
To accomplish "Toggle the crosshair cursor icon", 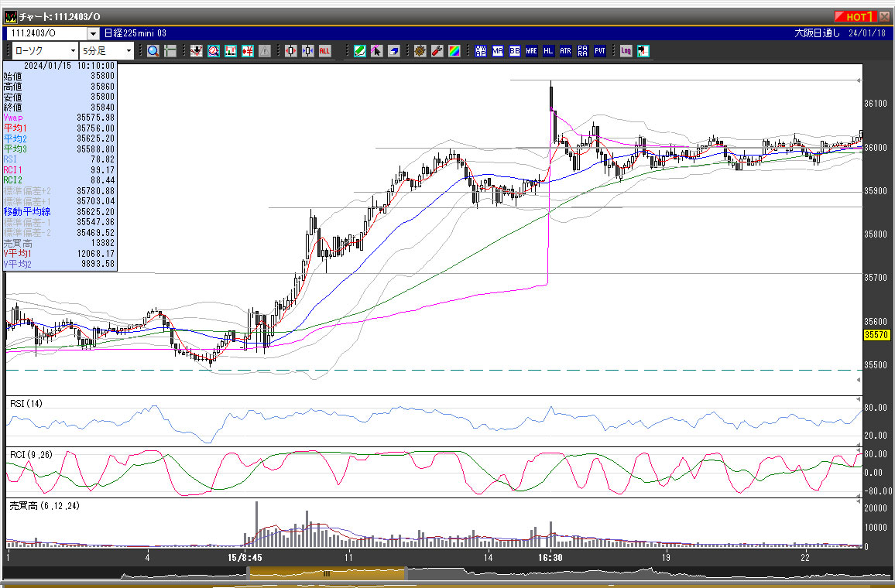I will coord(170,51).
